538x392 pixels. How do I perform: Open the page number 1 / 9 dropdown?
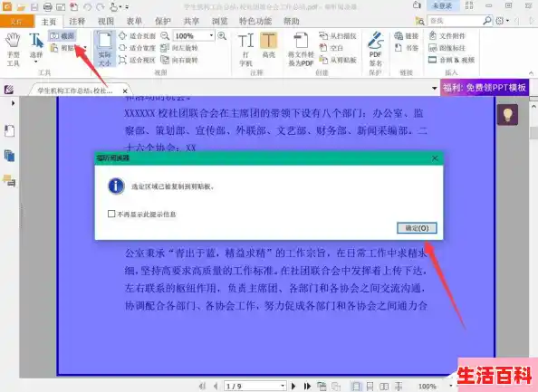283,386
